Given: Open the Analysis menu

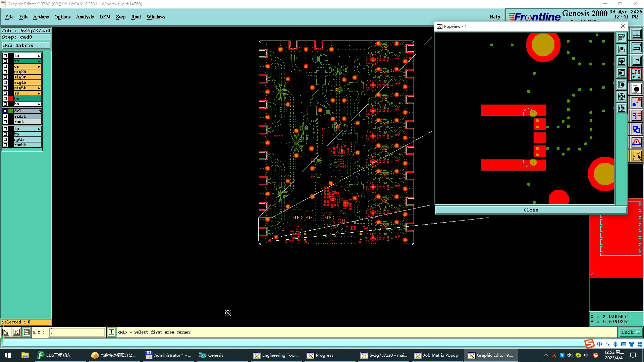Looking at the screenshot, I should coord(85,17).
